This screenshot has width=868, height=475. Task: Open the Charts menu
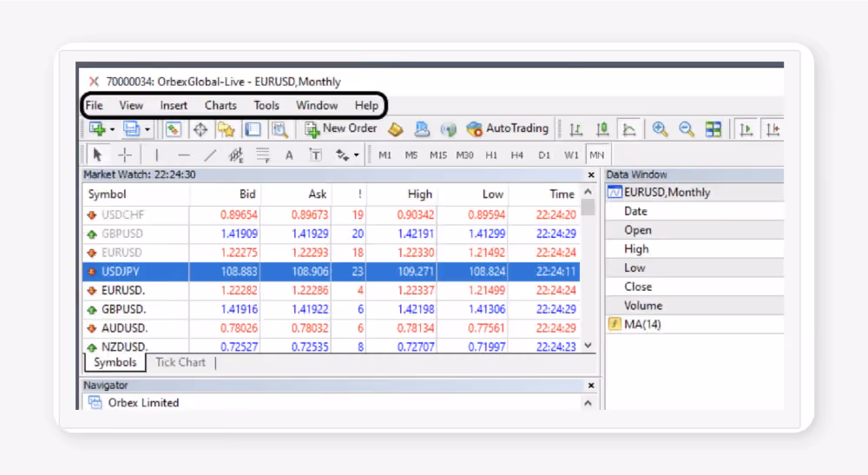[220, 105]
